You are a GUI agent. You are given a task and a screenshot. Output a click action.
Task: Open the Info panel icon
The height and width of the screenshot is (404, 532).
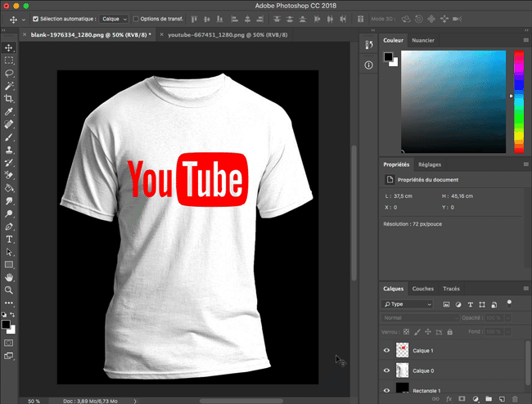click(x=369, y=65)
